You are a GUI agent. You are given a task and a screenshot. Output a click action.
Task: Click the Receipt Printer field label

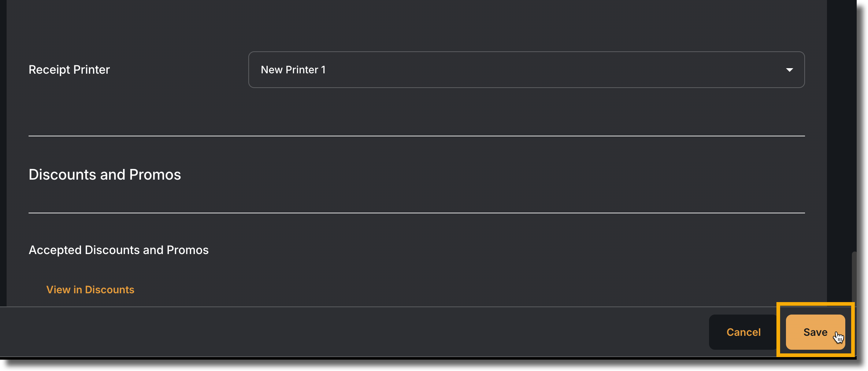(x=69, y=70)
